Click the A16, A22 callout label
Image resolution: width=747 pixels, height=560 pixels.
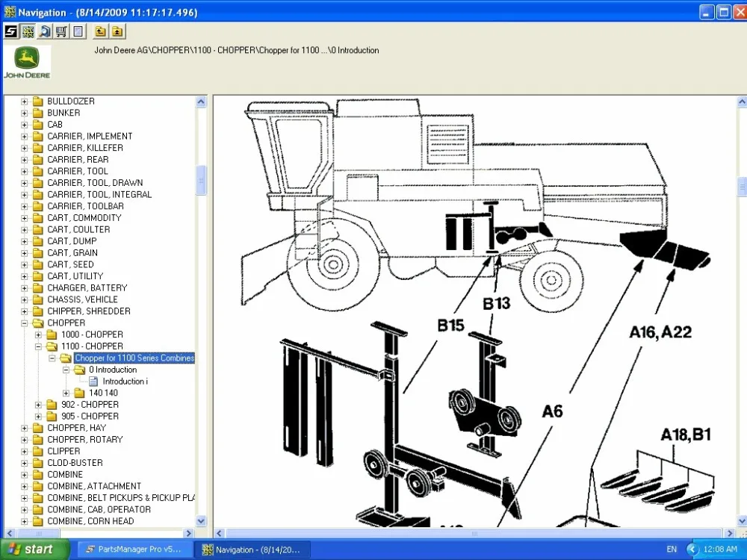pyautogui.click(x=660, y=332)
